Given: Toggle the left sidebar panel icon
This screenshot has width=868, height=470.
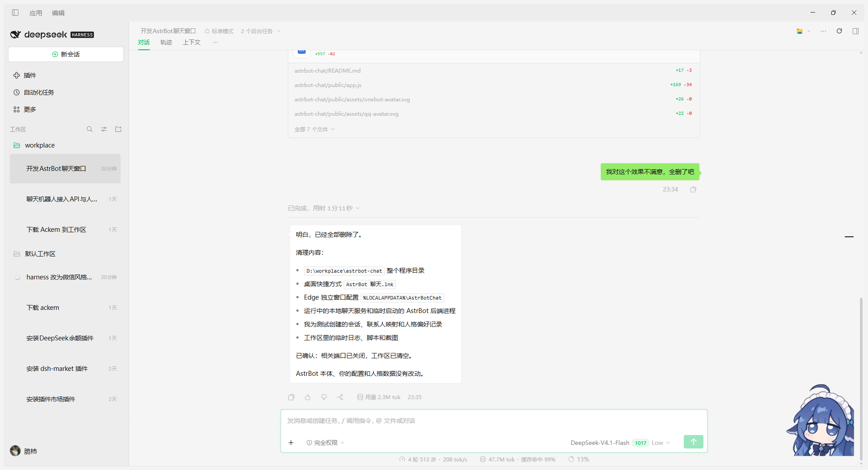Looking at the screenshot, I should pos(15,13).
